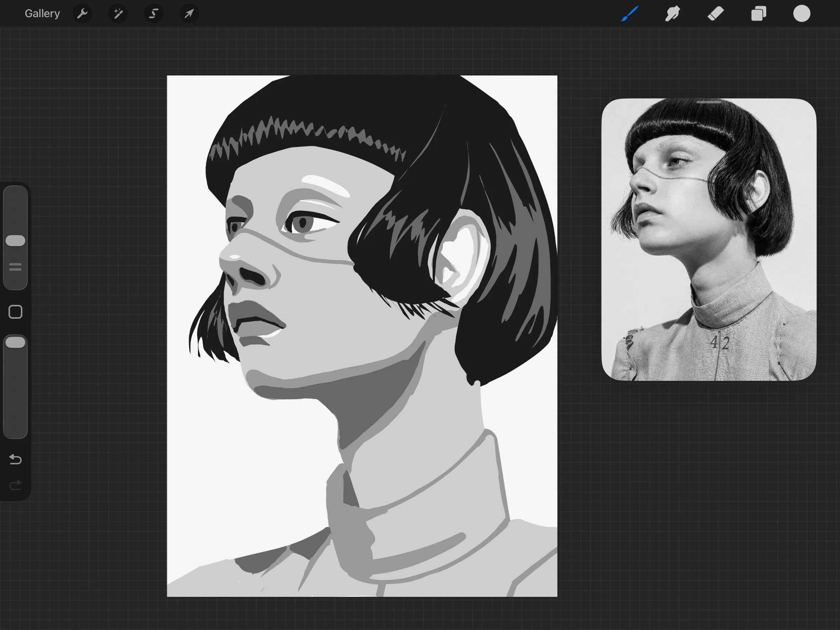The width and height of the screenshot is (840, 630).
Task: Select the Paint brush tool
Action: point(630,14)
